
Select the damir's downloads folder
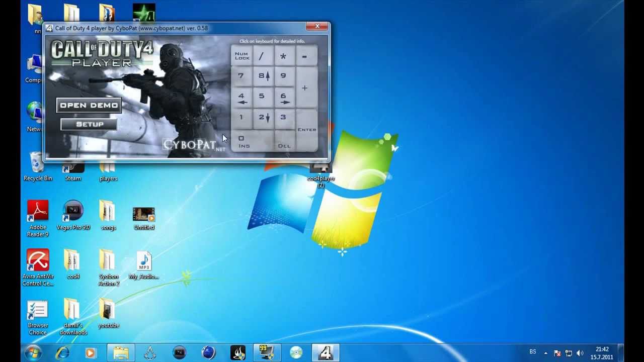[x=73, y=317]
